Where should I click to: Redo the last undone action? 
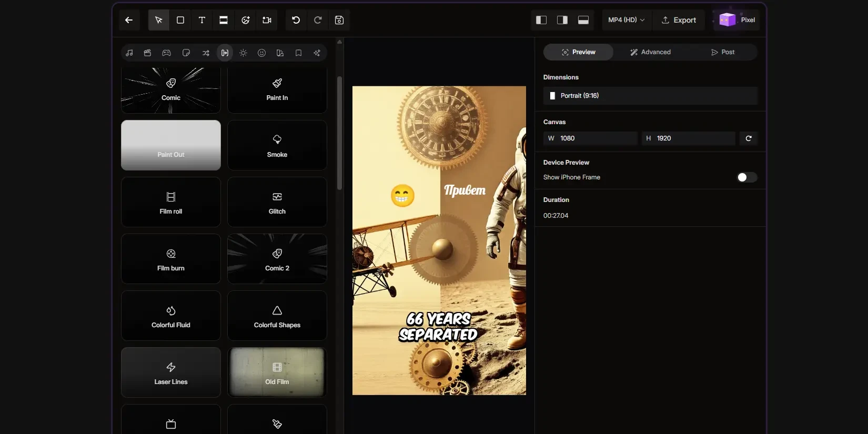(318, 20)
